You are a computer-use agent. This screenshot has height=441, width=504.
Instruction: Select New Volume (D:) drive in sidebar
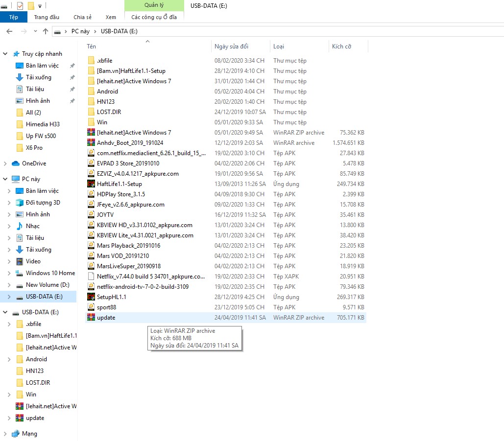coord(48,285)
